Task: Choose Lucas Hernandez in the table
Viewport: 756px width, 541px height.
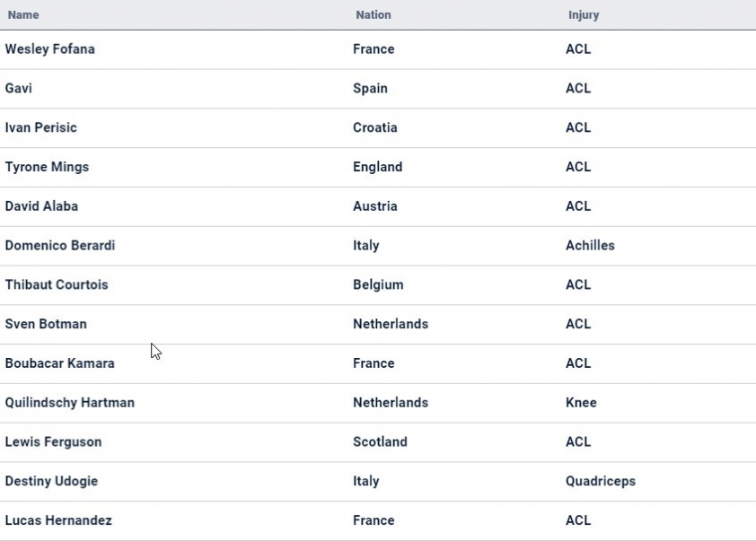Action: (x=58, y=520)
